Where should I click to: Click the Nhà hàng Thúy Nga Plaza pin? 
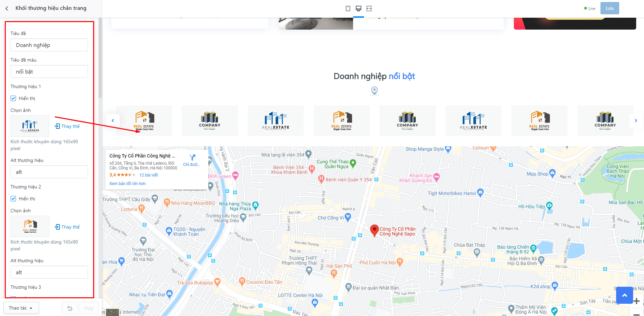click(255, 205)
